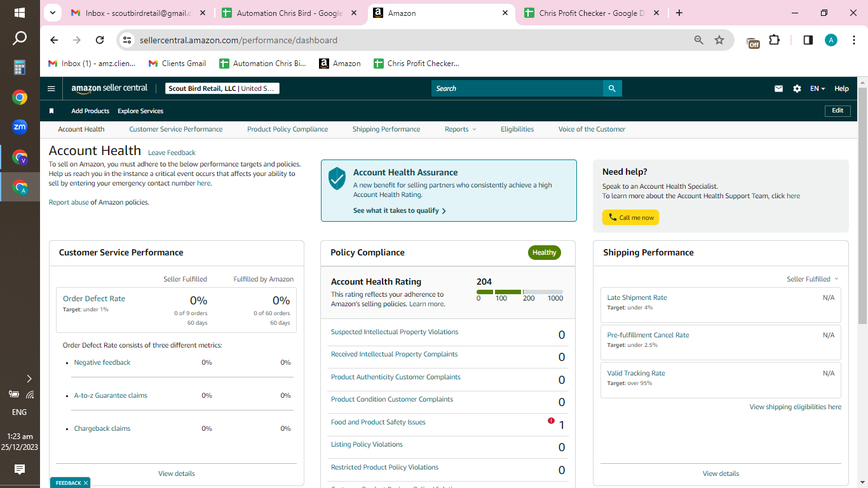Open the Windows Start menu
Viewport: 868px width, 488px height.
20,13
